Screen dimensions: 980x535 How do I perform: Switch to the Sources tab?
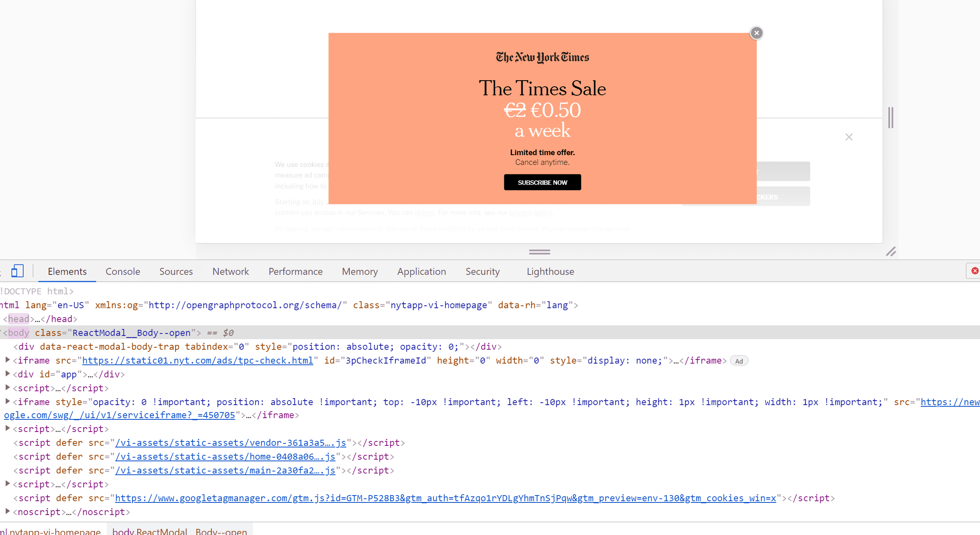176,272
